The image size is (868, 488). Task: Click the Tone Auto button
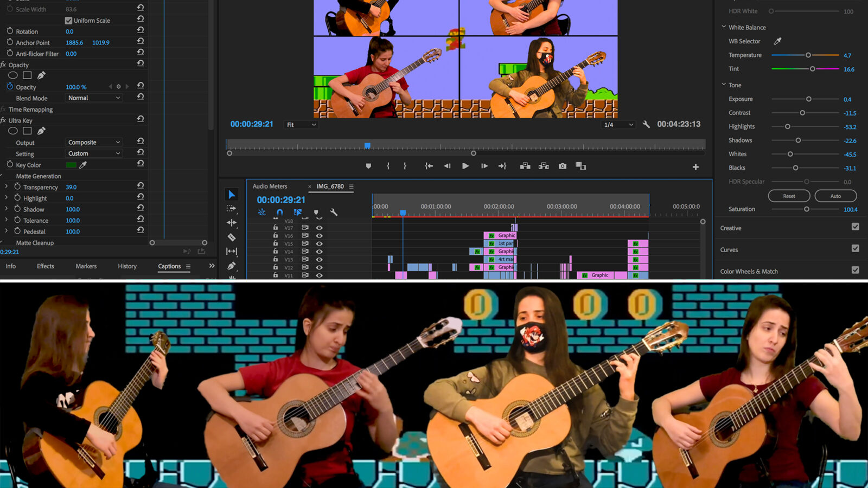(x=835, y=196)
